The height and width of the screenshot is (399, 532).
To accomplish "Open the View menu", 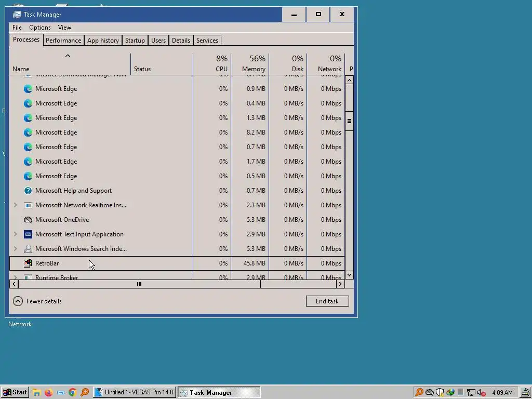I will (64, 28).
